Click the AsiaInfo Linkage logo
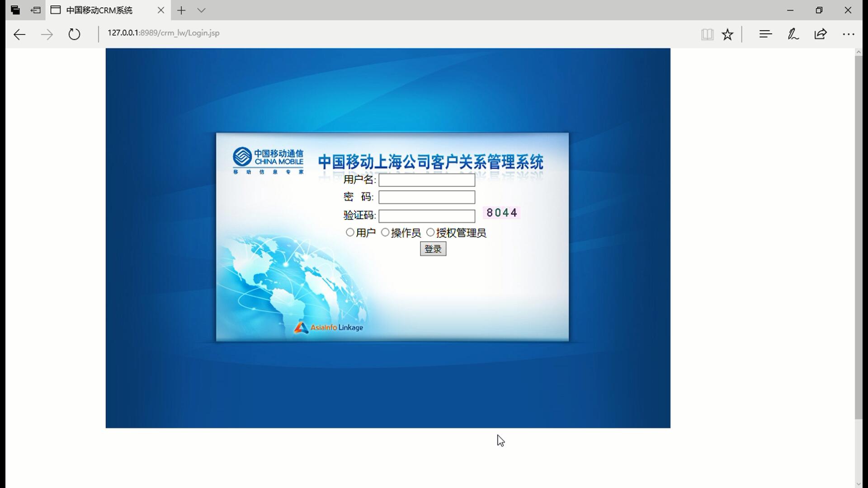Viewport: 868px width, 488px height. click(x=329, y=327)
